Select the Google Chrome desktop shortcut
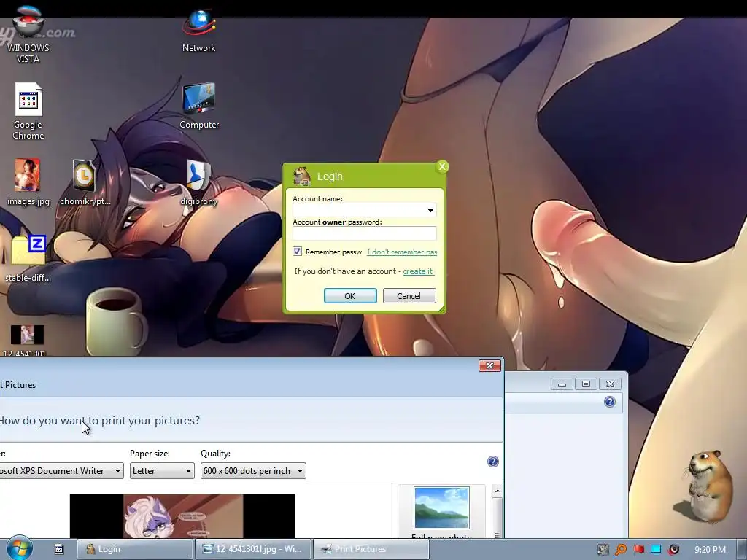Image resolution: width=747 pixels, height=560 pixels. [28, 112]
